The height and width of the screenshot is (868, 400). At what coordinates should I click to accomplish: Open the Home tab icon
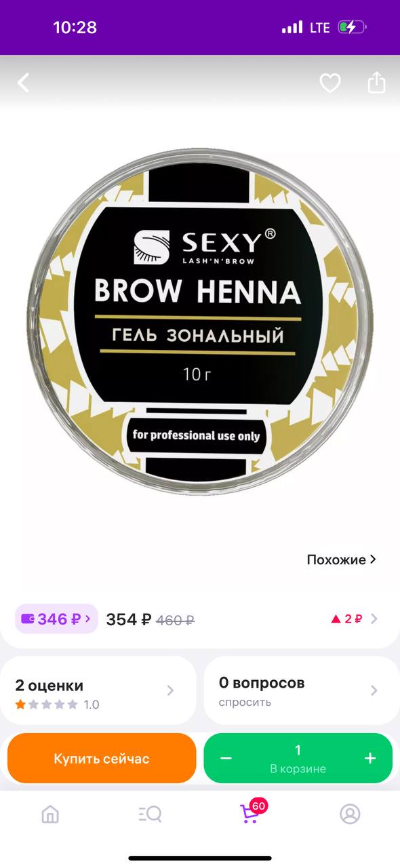click(x=50, y=814)
